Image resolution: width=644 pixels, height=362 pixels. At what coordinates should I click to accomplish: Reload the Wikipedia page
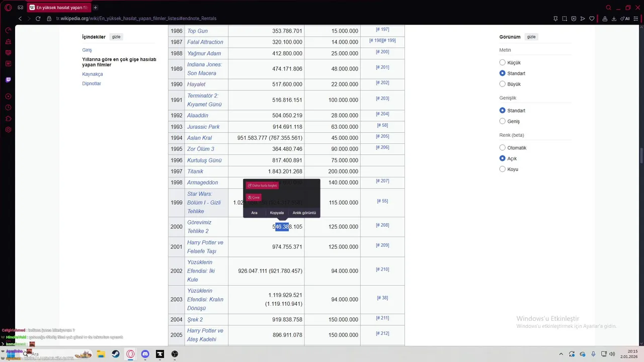[x=38, y=19]
